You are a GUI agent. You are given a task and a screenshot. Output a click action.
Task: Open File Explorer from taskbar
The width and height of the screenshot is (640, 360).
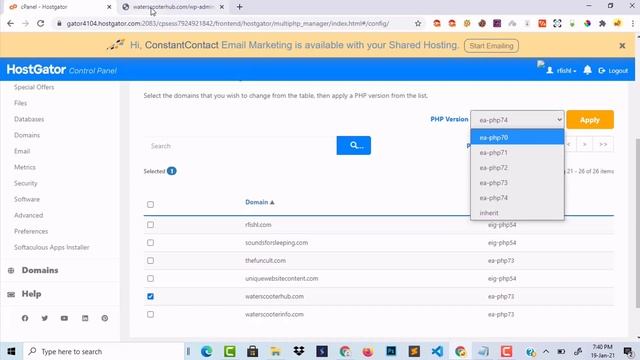(276, 351)
